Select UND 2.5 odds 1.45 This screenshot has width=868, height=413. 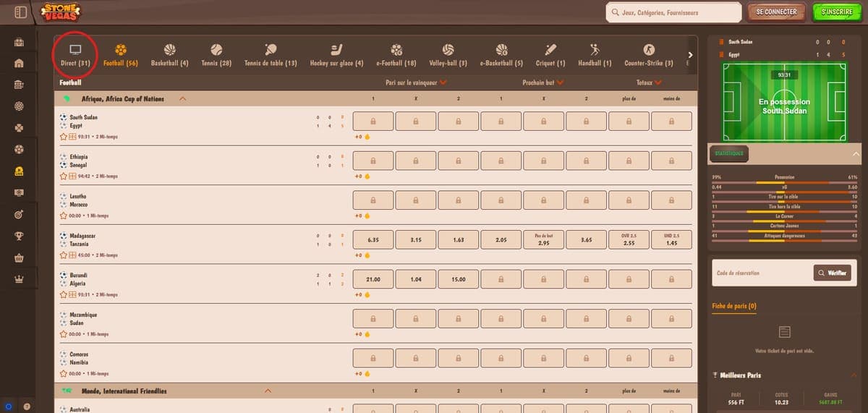point(671,239)
